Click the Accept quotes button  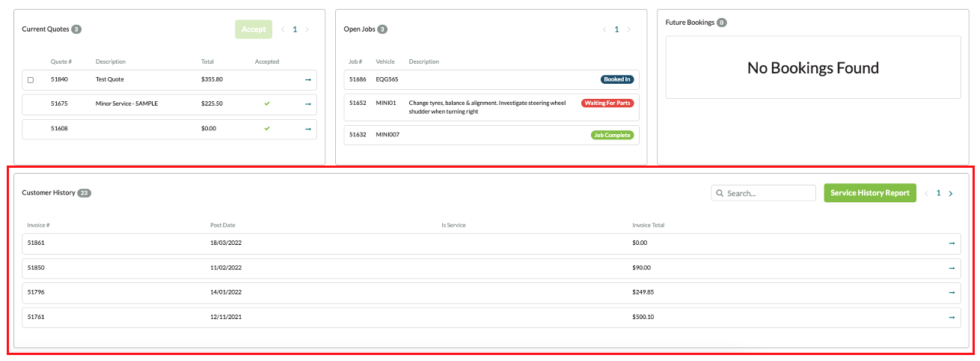tap(254, 29)
